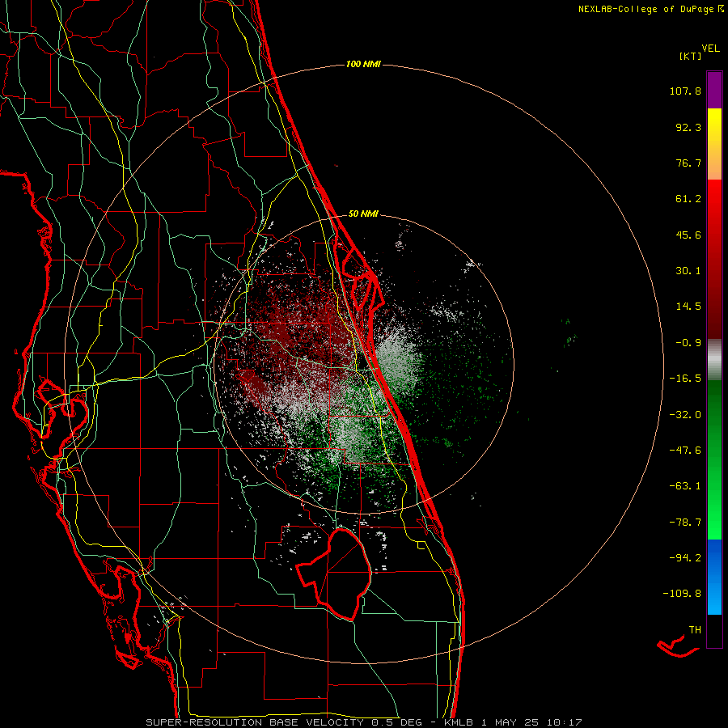The width and height of the screenshot is (728, 728).
Task: Click the -32.0 velocity scale value
Action: [685, 415]
